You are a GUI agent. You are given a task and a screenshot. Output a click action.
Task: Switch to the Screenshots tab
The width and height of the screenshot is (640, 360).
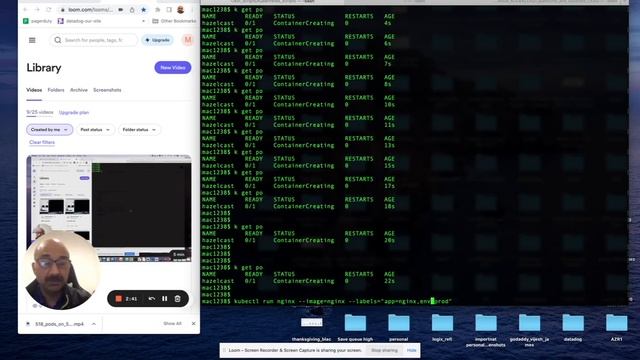tap(107, 90)
